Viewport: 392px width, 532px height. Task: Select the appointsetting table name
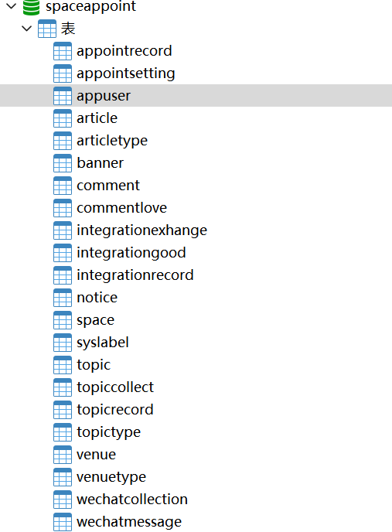pos(126,73)
